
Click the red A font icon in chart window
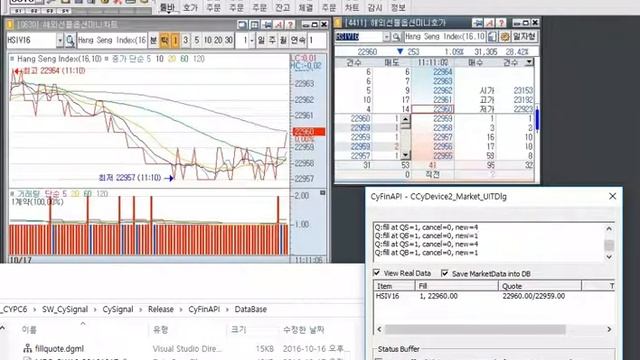click(279, 24)
